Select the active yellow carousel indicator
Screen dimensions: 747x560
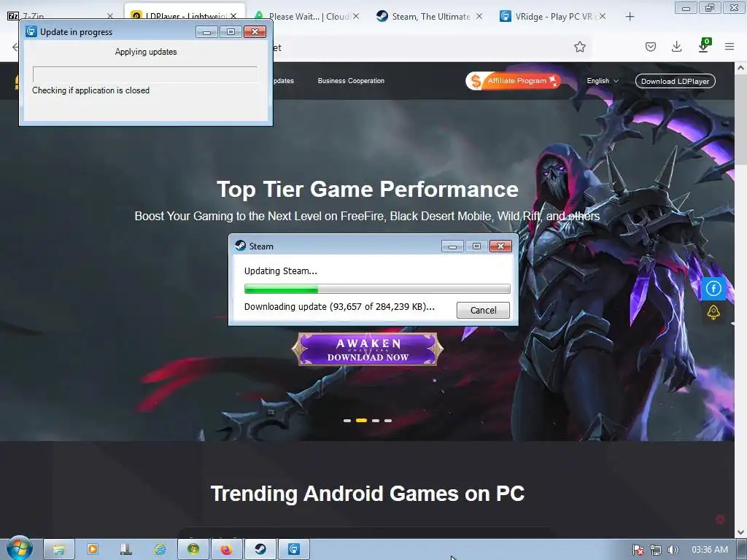(x=361, y=421)
